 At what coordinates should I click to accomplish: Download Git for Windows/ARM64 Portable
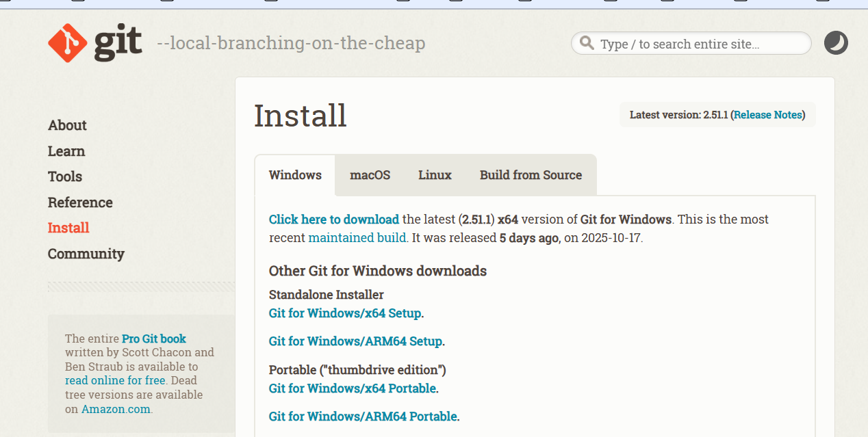pos(363,416)
